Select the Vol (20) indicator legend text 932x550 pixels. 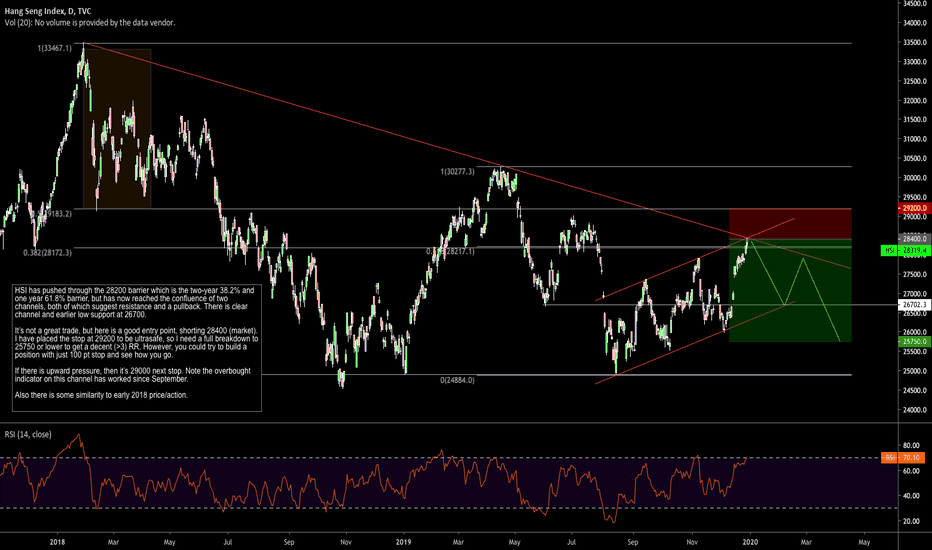tap(90, 23)
